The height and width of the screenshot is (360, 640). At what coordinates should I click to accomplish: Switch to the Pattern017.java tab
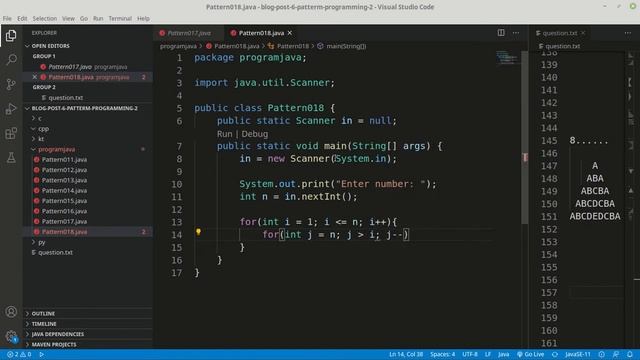[189, 33]
